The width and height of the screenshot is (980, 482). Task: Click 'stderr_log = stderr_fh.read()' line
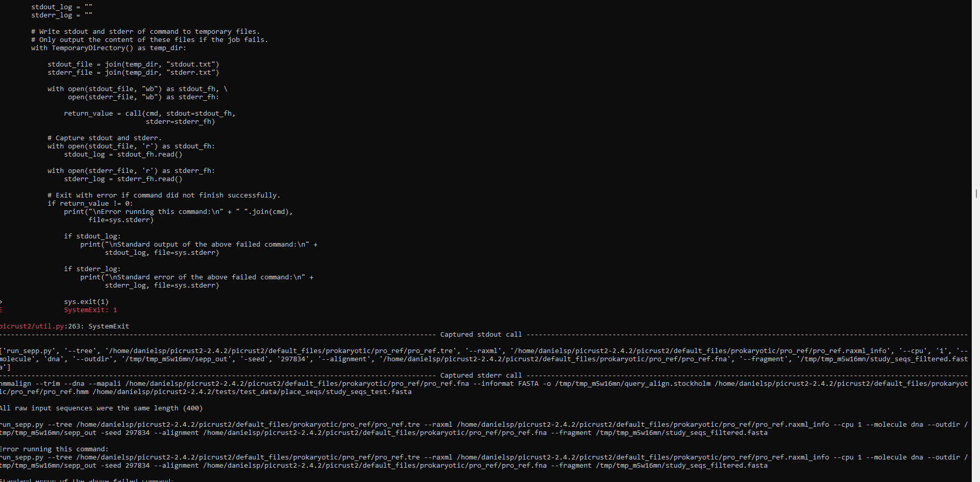click(x=123, y=179)
